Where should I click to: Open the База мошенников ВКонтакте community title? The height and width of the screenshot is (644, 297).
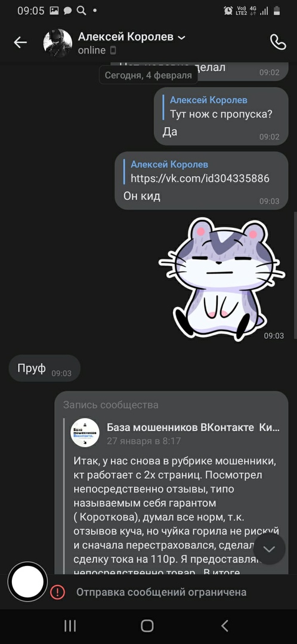pyautogui.click(x=193, y=427)
